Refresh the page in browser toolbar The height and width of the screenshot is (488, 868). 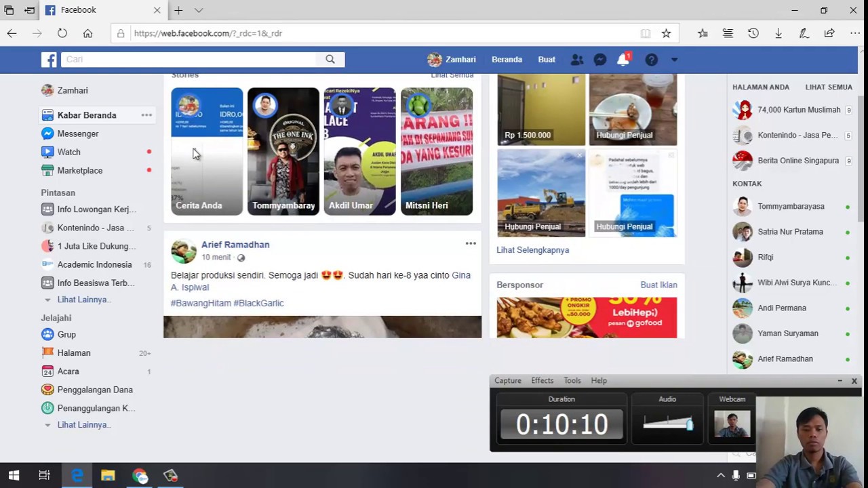click(x=62, y=33)
